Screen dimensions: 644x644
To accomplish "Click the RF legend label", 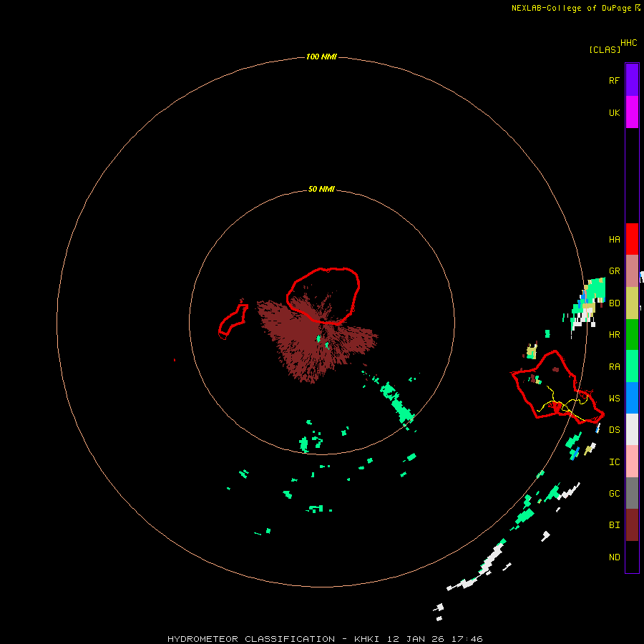I will pyautogui.click(x=614, y=80).
